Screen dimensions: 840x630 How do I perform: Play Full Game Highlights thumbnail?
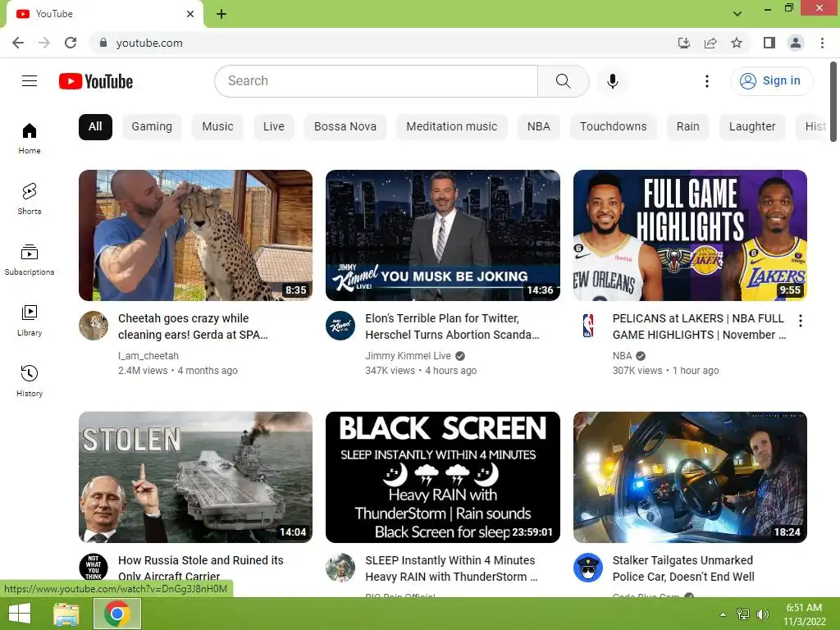[690, 235]
